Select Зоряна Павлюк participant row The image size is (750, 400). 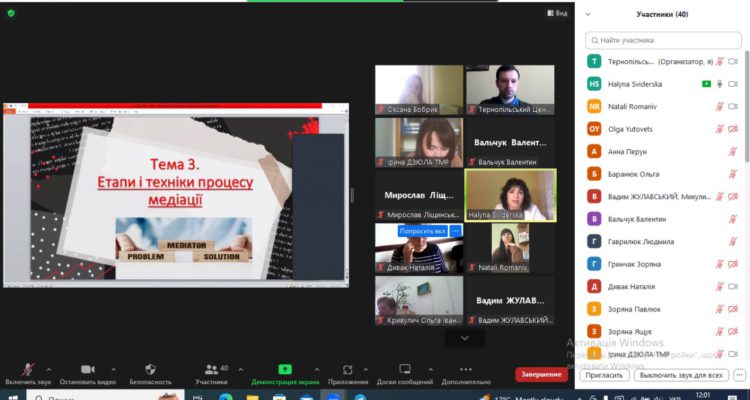(x=663, y=309)
